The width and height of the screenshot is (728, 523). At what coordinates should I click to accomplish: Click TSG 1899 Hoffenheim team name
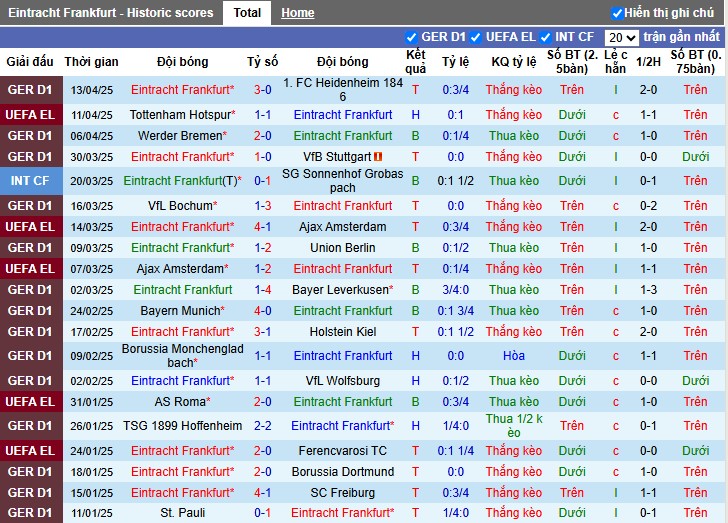tap(182, 426)
